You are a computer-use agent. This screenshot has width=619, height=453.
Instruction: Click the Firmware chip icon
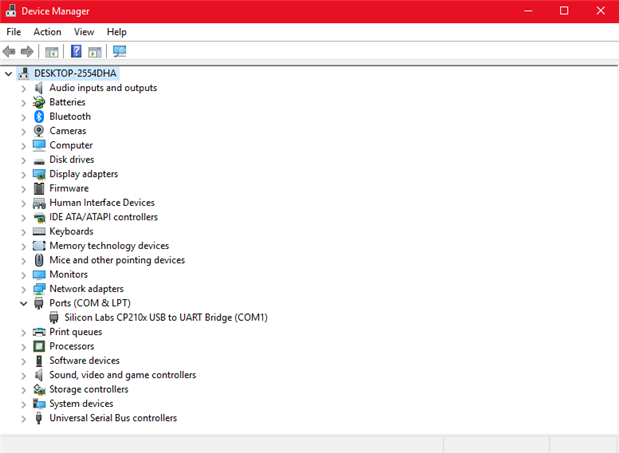(39, 188)
